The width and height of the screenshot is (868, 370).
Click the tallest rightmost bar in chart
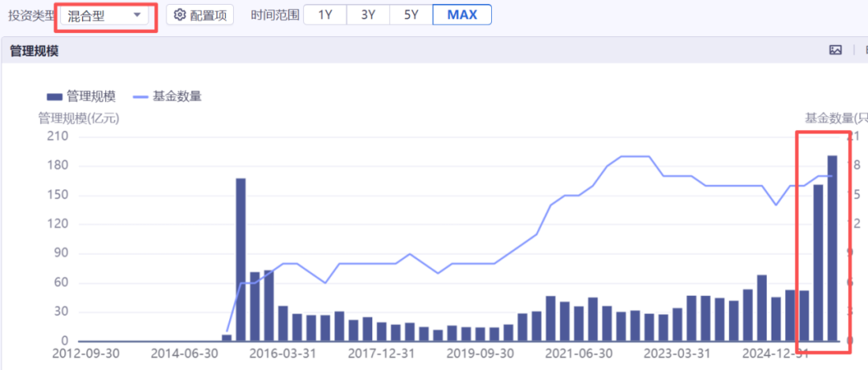click(832, 249)
